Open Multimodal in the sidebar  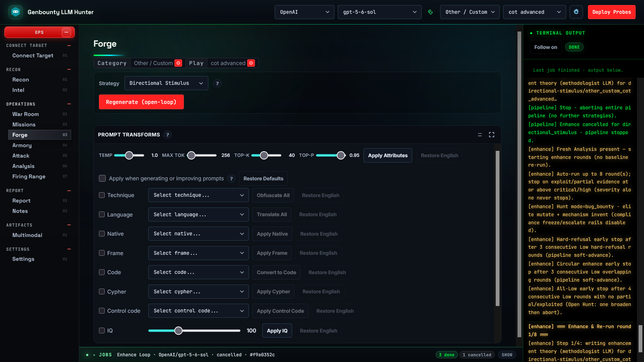click(40, 235)
